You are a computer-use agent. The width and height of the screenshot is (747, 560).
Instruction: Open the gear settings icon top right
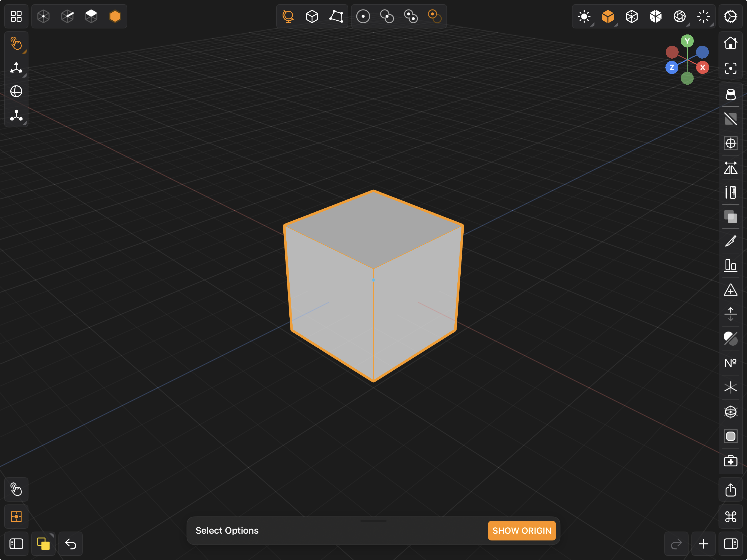click(x=730, y=16)
